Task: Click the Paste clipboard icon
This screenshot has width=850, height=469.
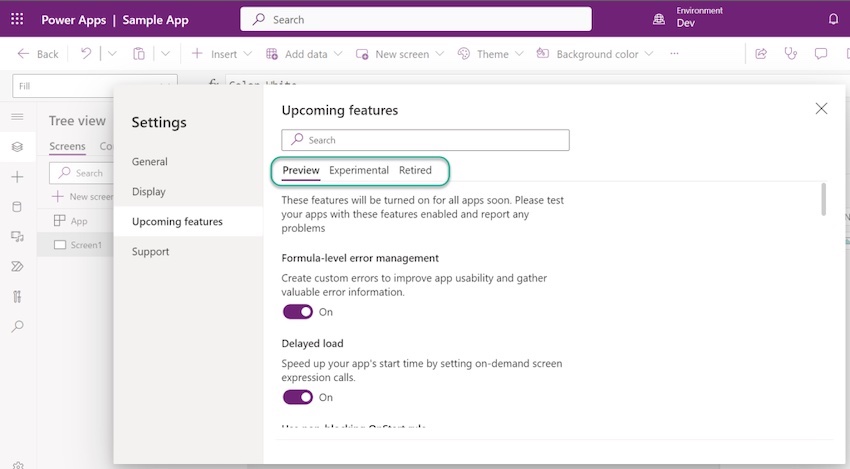Action: [139, 54]
